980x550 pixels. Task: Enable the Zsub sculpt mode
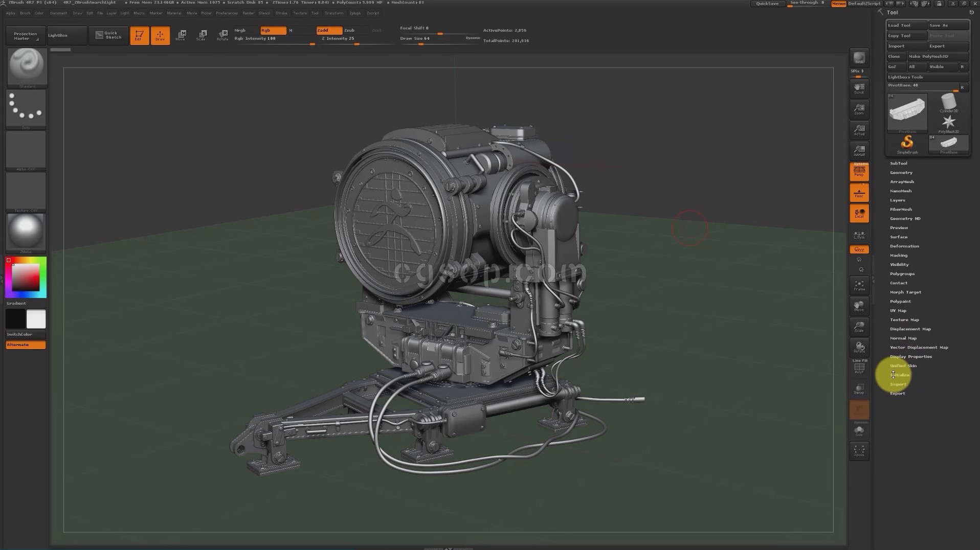click(350, 30)
